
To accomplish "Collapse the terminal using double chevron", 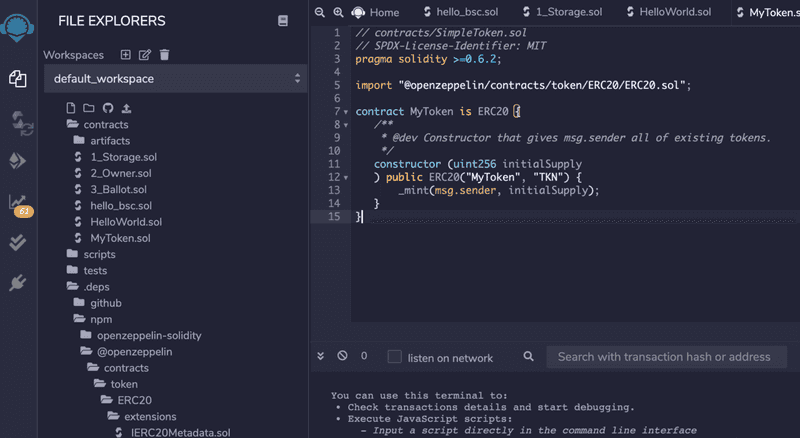I will coord(321,356).
